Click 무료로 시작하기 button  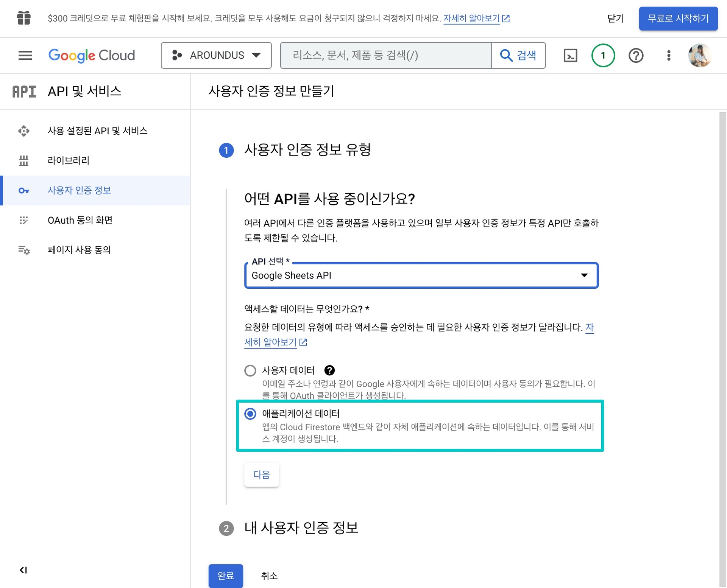(x=678, y=18)
